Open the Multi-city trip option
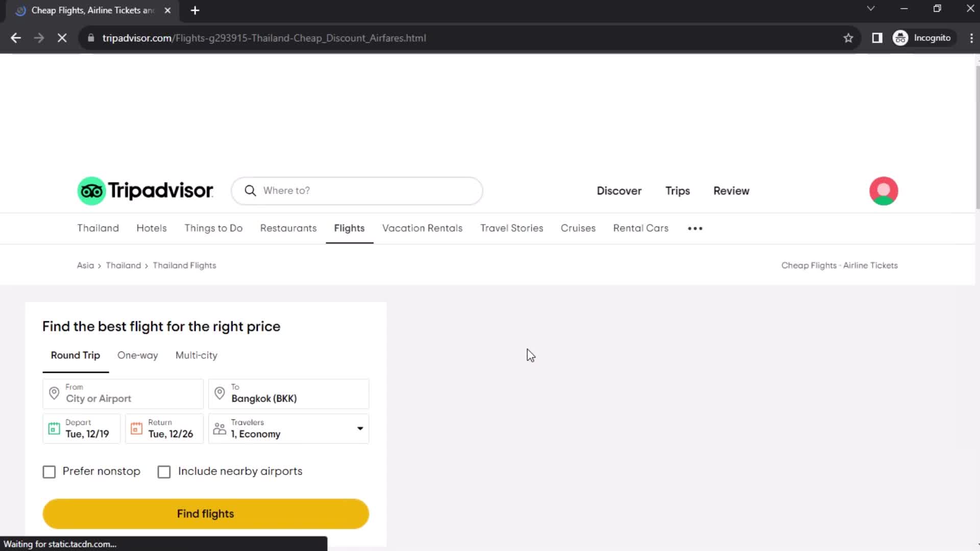The height and width of the screenshot is (551, 980). click(197, 355)
